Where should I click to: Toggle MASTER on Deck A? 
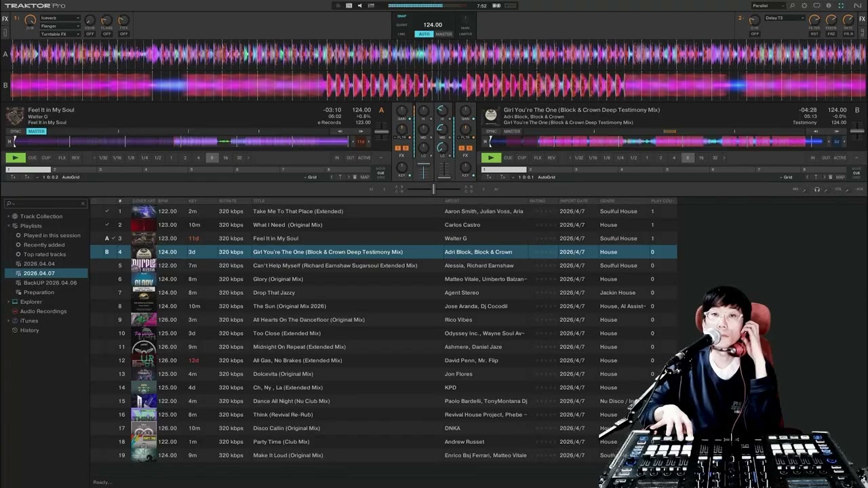(x=36, y=131)
